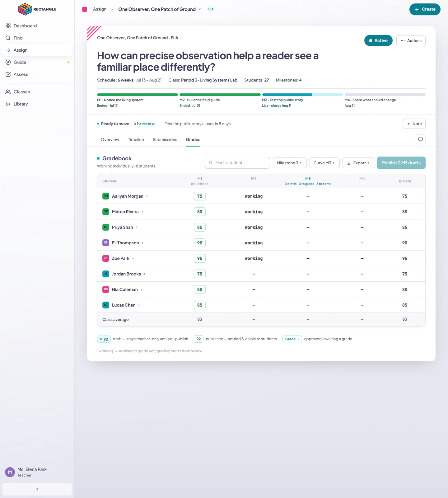Switch to the Timeline tab
This screenshot has width=448, height=498.
136,139
